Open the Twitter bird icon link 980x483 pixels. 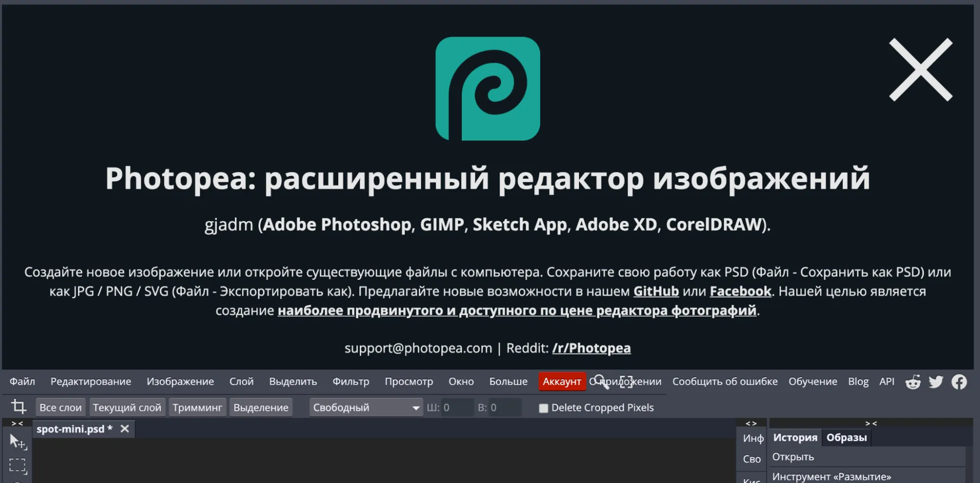coord(936,382)
